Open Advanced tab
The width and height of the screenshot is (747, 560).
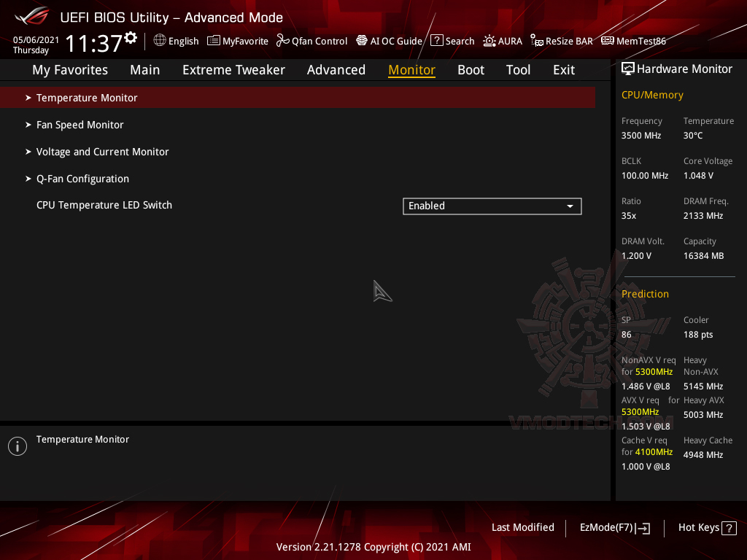(336, 70)
